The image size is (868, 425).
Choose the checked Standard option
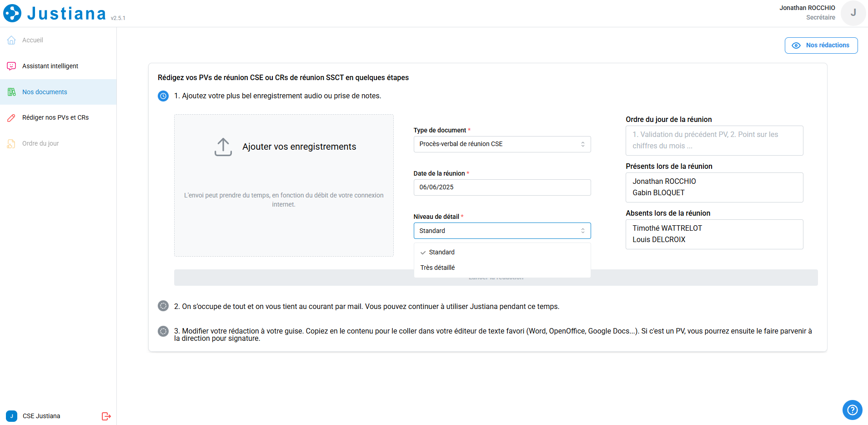(442, 252)
